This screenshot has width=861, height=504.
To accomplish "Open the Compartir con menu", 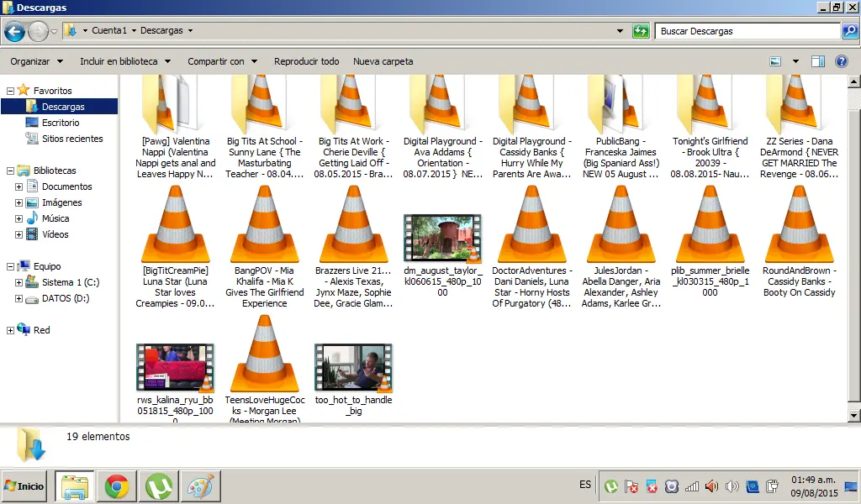I will click(x=222, y=61).
